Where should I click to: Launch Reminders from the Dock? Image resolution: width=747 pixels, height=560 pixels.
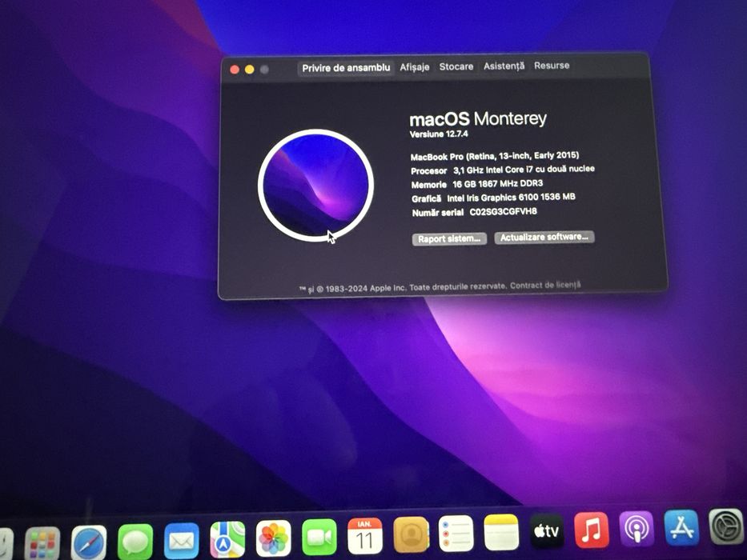click(456, 533)
